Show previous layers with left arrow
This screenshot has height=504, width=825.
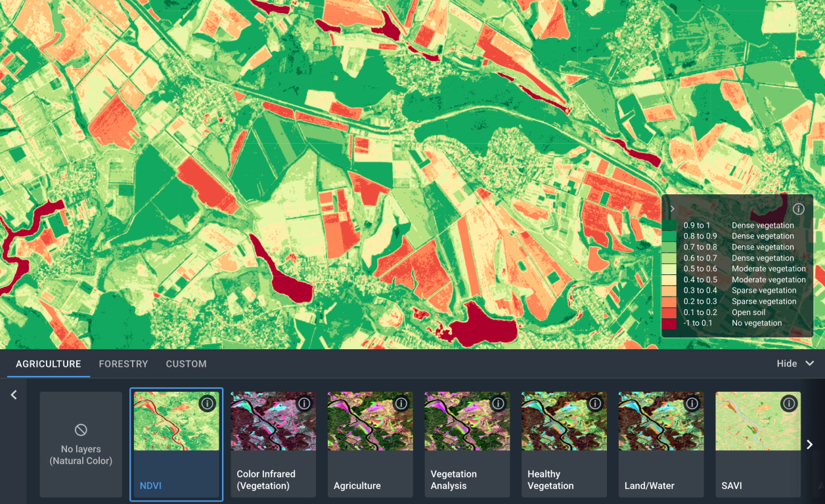14,395
